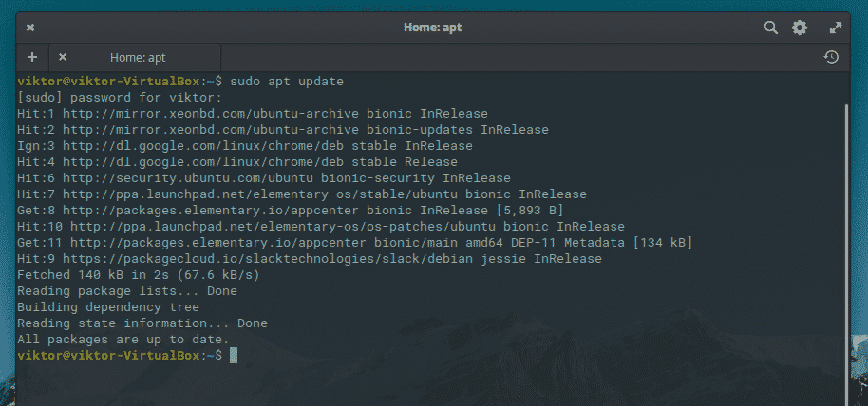Click 'All packages are up to date.' line
This screenshot has height=406, width=868.
click(x=123, y=339)
